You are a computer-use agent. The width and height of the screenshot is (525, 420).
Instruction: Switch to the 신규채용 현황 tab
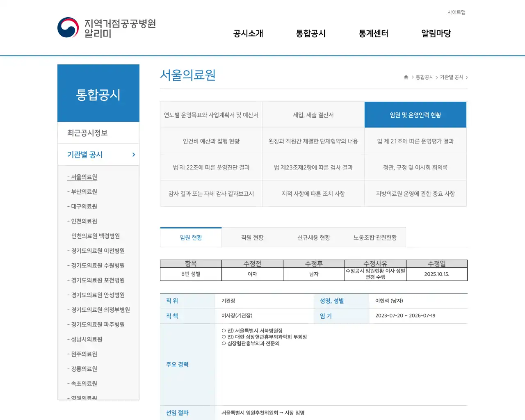[x=313, y=237]
